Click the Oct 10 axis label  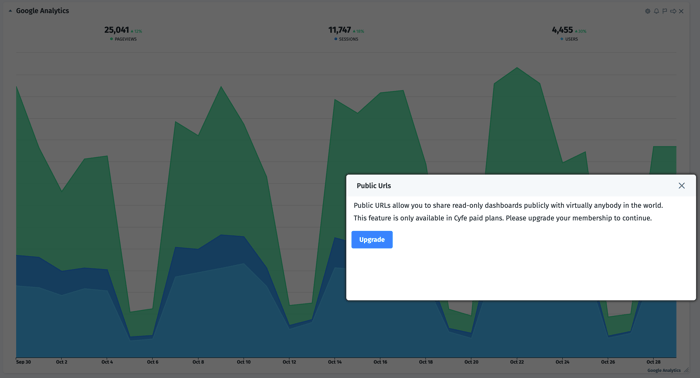click(x=244, y=362)
